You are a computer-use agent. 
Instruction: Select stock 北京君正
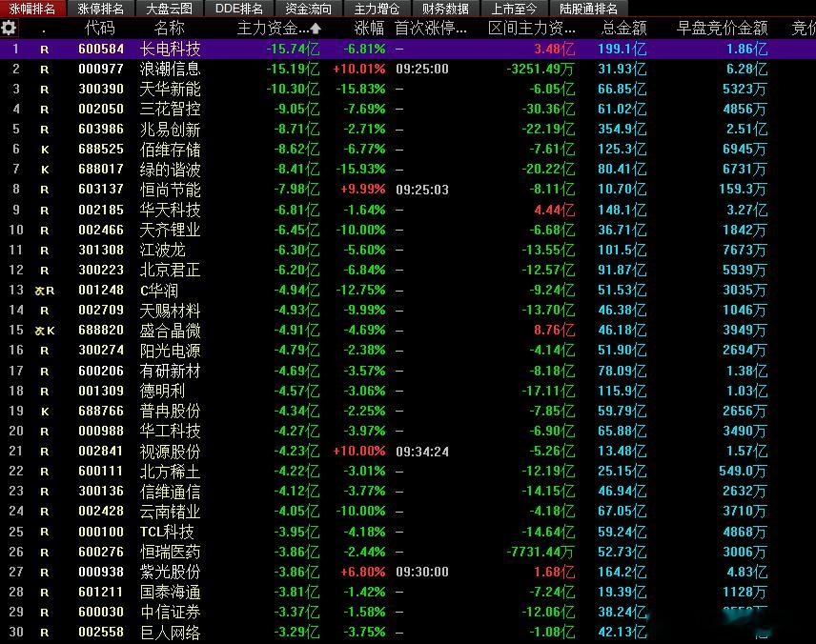[x=171, y=270]
